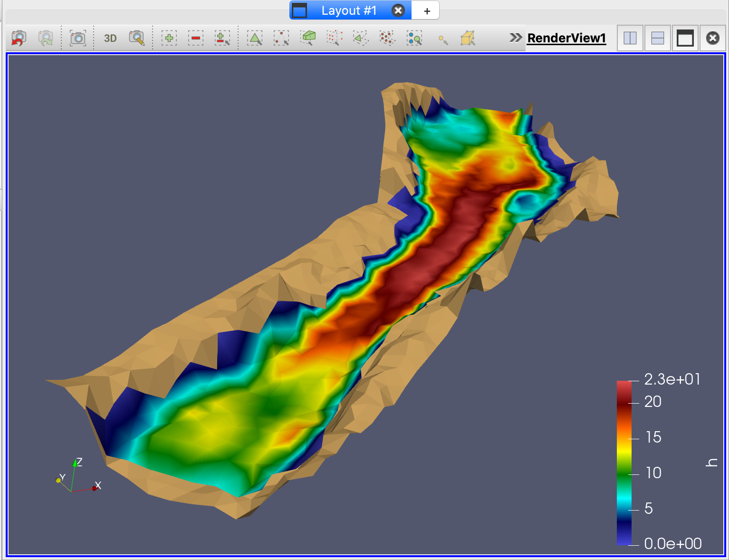Open the adjust camera dialog icon
This screenshot has width=729, height=560.
[x=137, y=38]
